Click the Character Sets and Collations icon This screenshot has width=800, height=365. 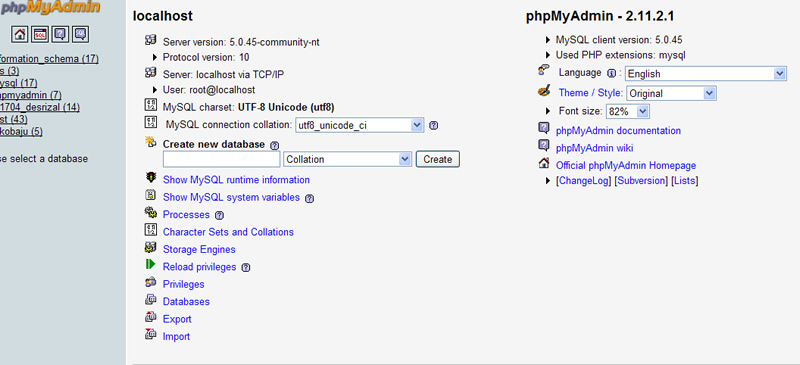tap(151, 230)
